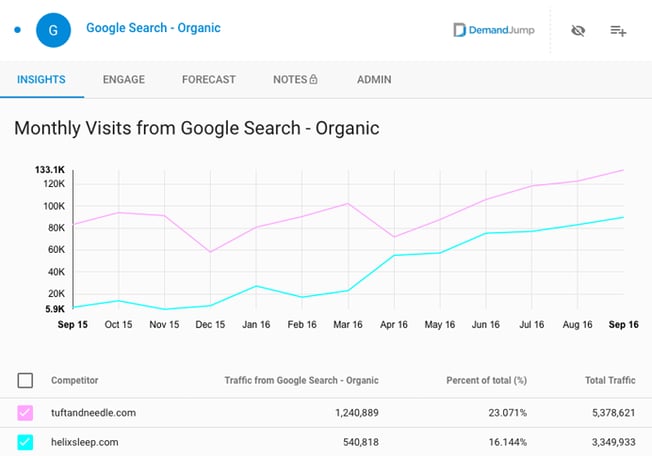Click the cyan line's endpoint at Sep 16
The height and width of the screenshot is (456, 652).
point(623,217)
